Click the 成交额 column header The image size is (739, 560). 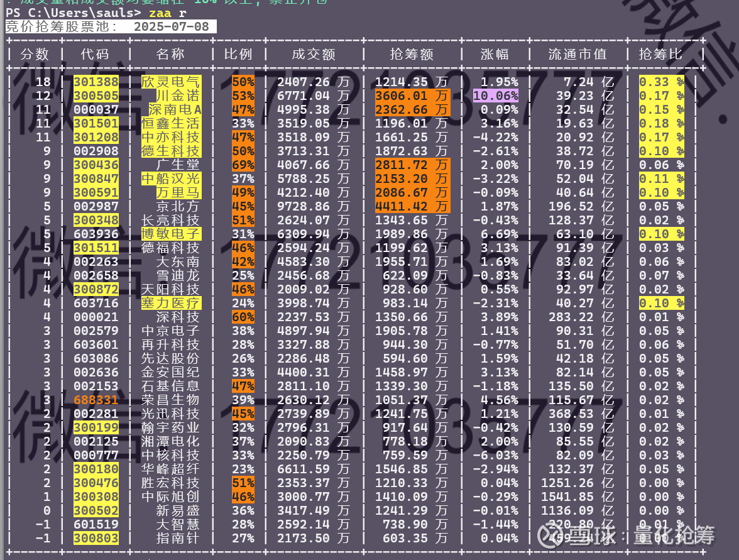pyautogui.click(x=314, y=54)
